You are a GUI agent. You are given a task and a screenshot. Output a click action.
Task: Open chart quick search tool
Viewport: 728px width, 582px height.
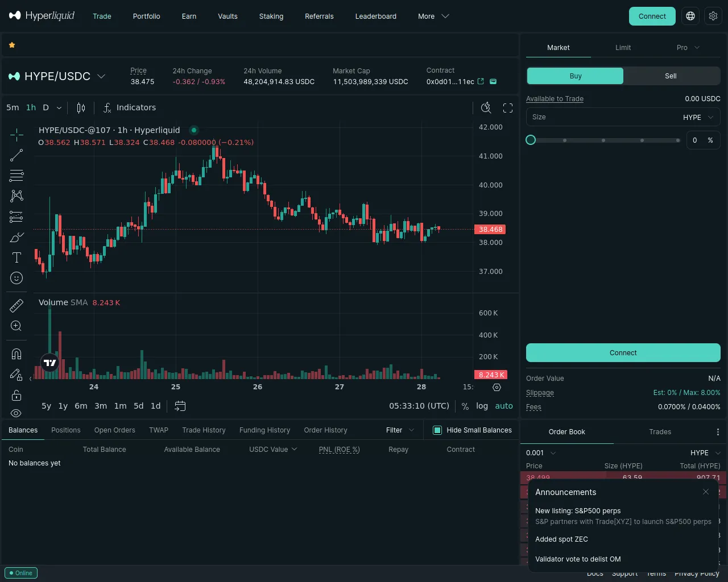pos(486,107)
